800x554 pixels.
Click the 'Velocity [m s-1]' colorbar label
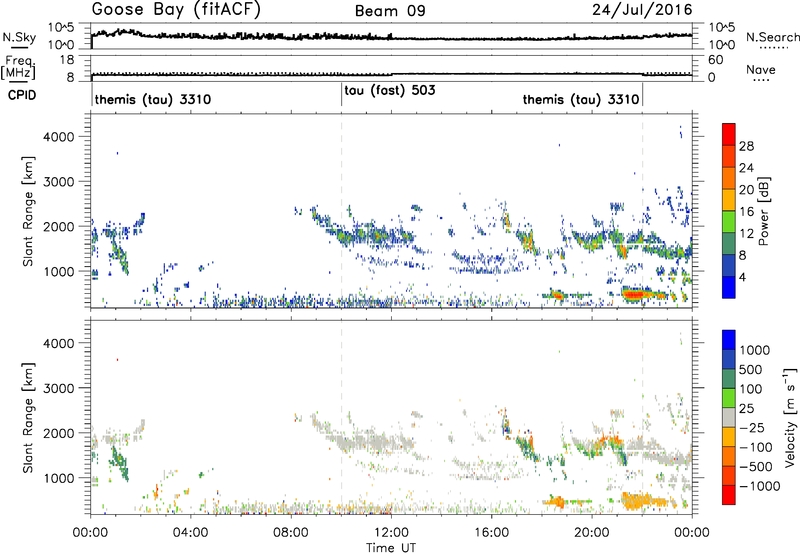coord(789,417)
